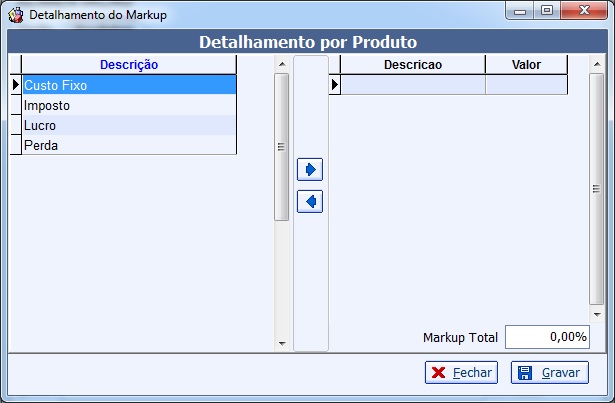
Task: Maximize the Detalhamento do Markup window
Action: click(x=546, y=10)
